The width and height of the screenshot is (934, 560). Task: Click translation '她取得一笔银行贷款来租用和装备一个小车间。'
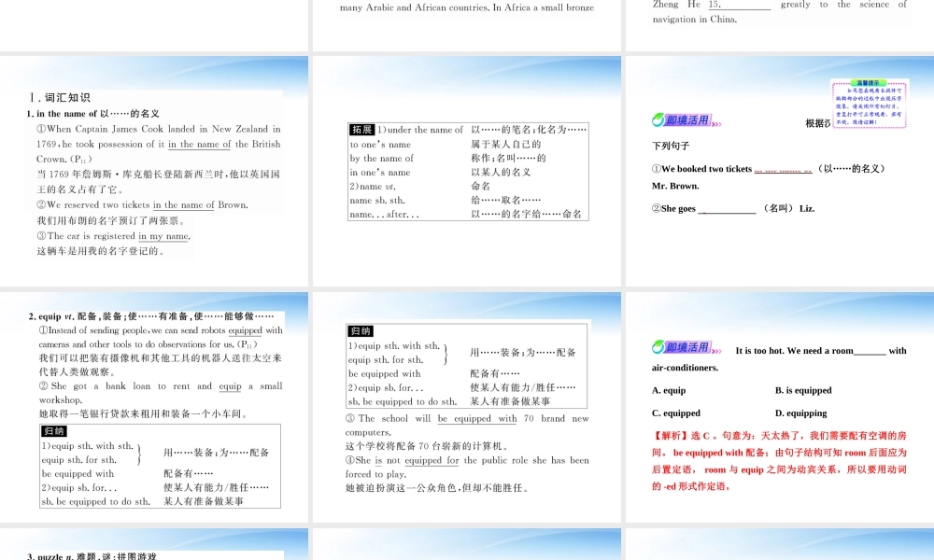143,413
